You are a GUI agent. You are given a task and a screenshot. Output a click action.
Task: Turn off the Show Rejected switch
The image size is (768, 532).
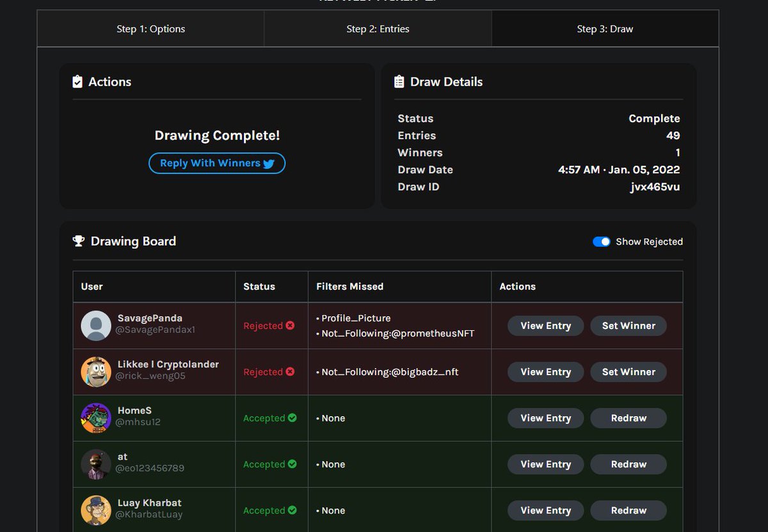pos(602,241)
